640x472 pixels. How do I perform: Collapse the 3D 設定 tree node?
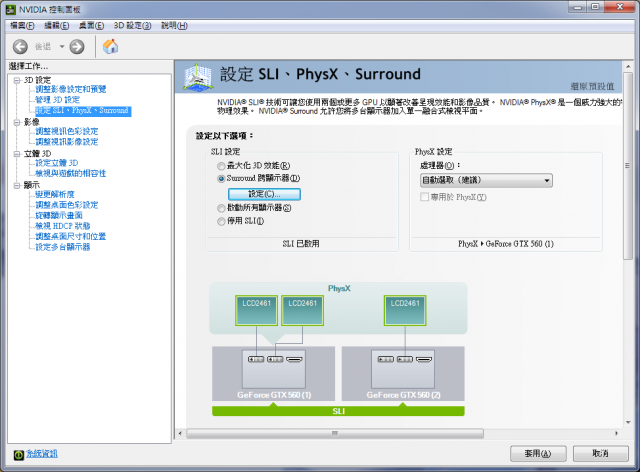tap(17, 80)
